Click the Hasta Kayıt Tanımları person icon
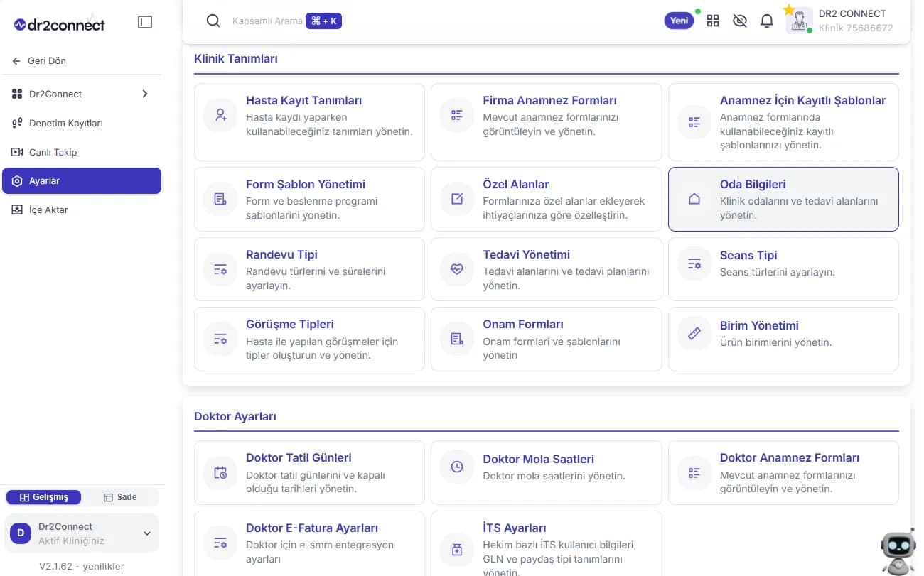924x576 pixels. click(x=220, y=115)
